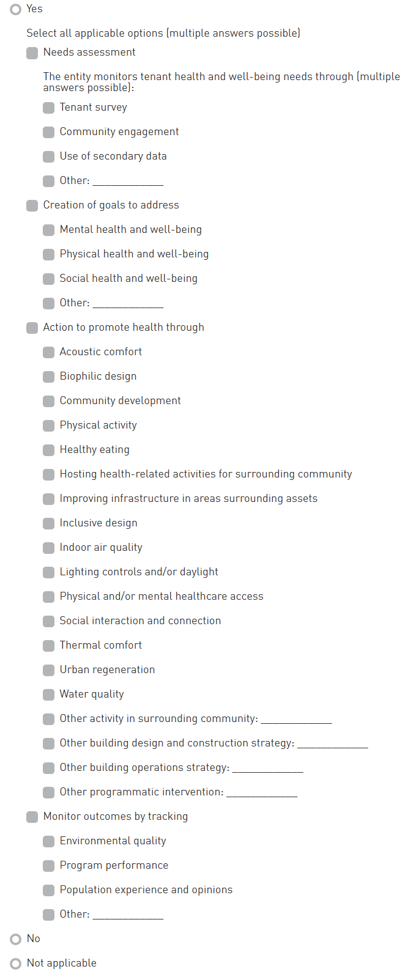Tick the Indoor air quality checkbox
This screenshot has height=980, width=416.
pos(49,548)
